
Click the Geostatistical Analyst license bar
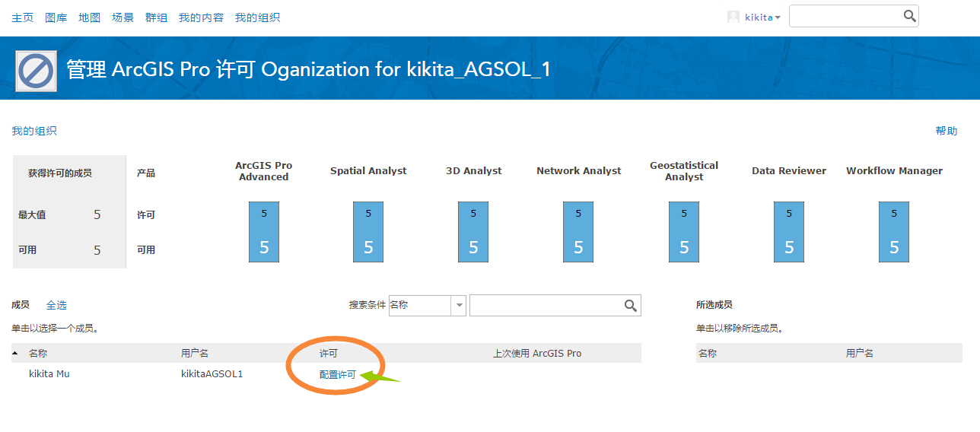coord(684,232)
